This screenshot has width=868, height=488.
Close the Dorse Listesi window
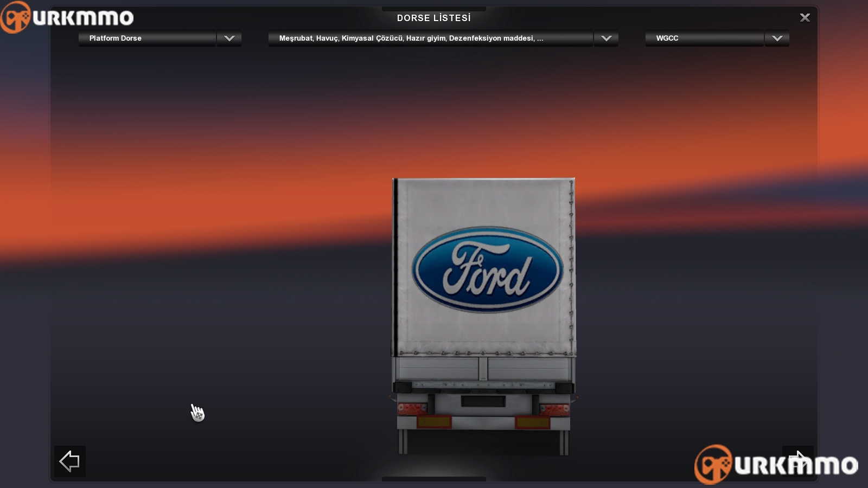(x=805, y=18)
